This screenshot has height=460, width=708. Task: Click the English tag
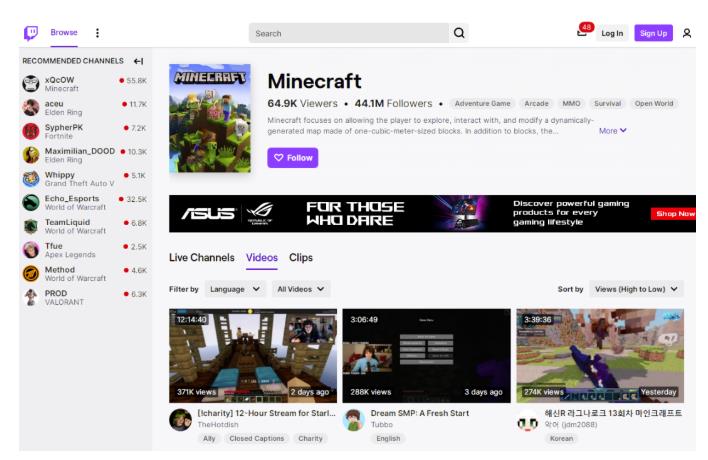388,438
